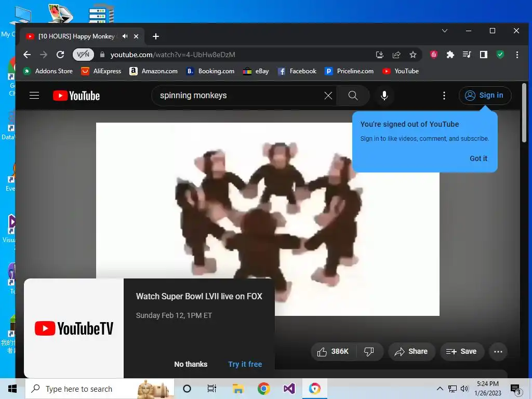
Task: Expand the tab search chevron
Action: click(x=445, y=31)
